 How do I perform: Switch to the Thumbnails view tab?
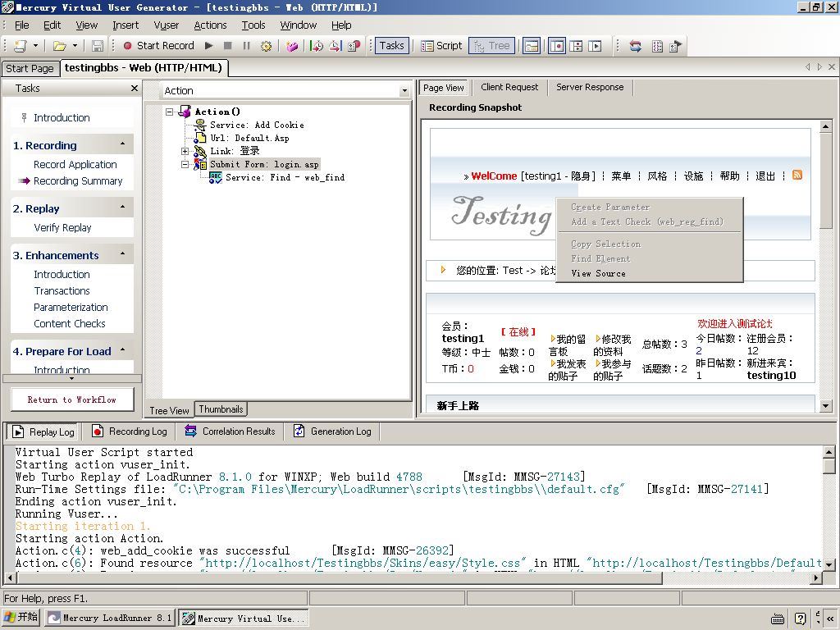(221, 409)
